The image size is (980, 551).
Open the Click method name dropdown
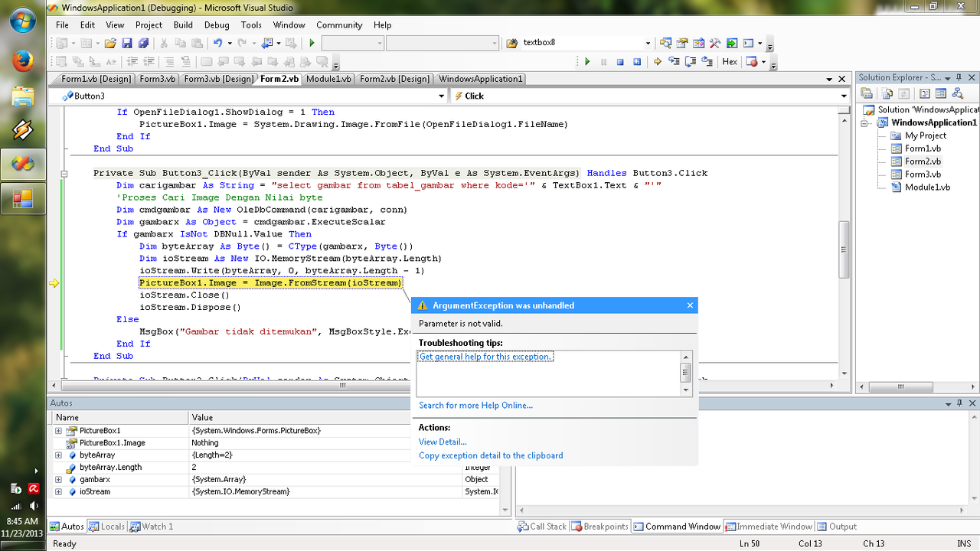point(844,96)
